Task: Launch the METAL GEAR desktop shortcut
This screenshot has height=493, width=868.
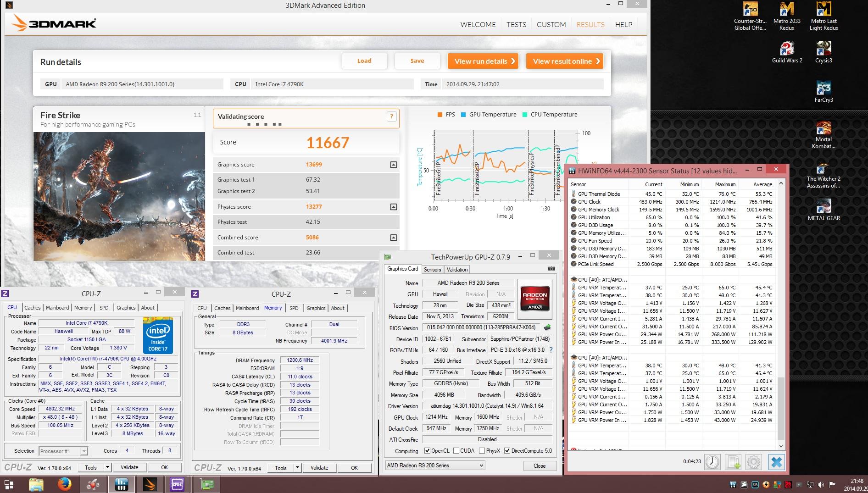Action: click(x=824, y=210)
